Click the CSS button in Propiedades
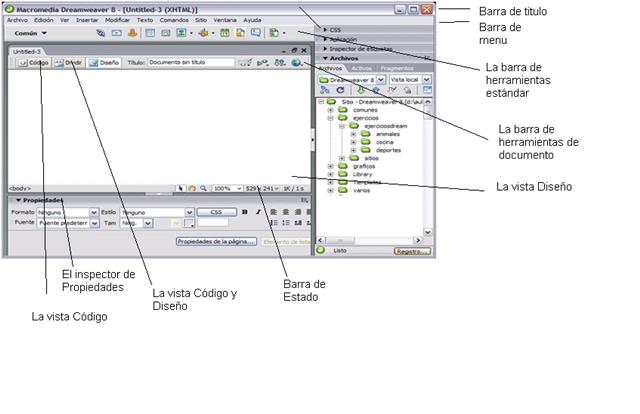 (x=216, y=212)
